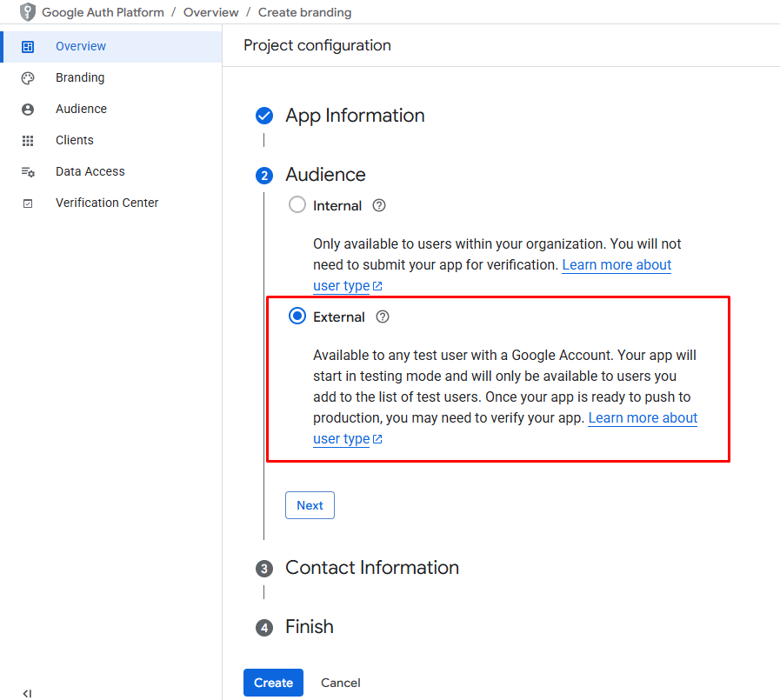This screenshot has height=700, width=780.
Task: Click the Cancel button
Action: click(x=340, y=683)
